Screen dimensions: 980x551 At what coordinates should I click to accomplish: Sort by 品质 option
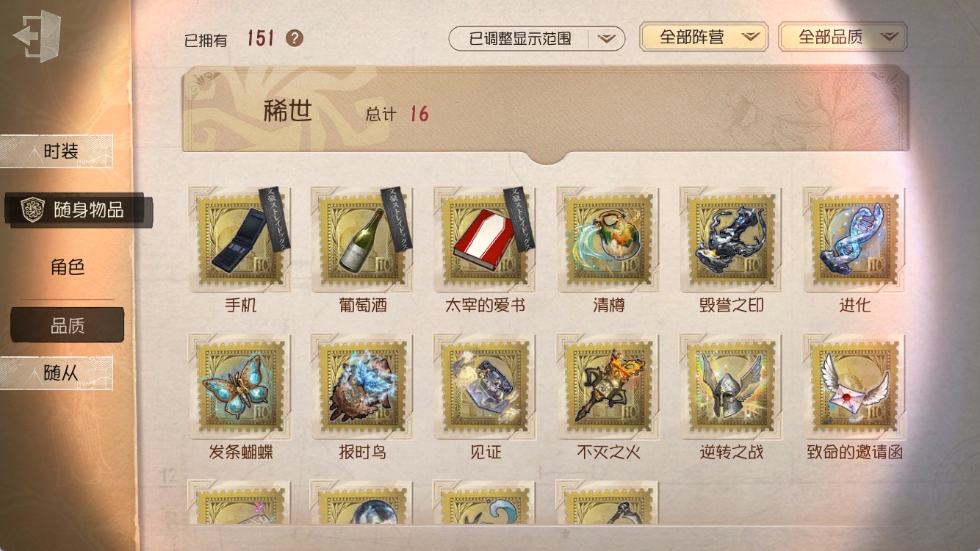click(x=68, y=325)
